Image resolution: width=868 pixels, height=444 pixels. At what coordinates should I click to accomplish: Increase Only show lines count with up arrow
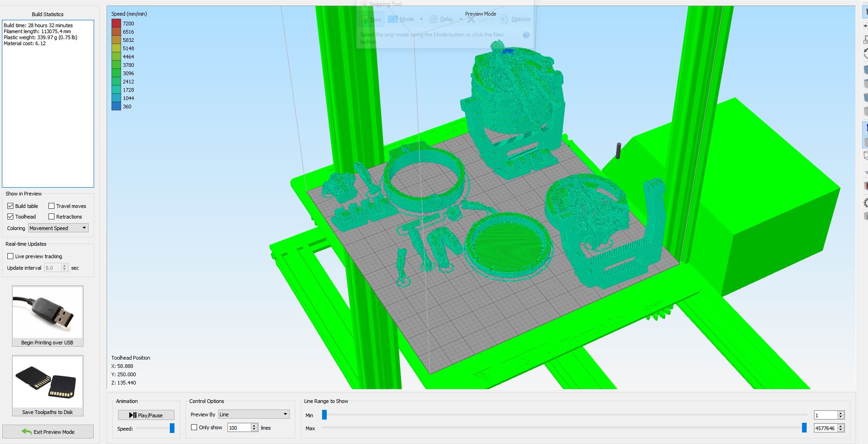254,426
